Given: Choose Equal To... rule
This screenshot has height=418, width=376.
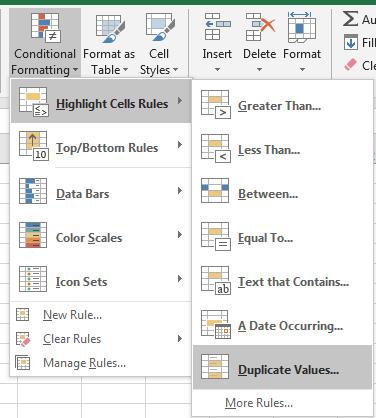Looking at the screenshot, I should coord(282,237).
